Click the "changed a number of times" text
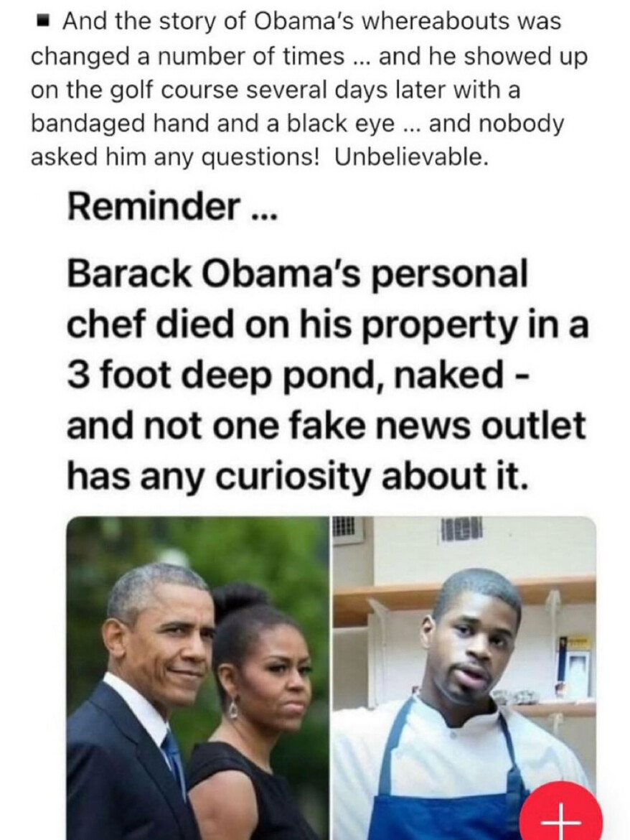 (x=187, y=56)
